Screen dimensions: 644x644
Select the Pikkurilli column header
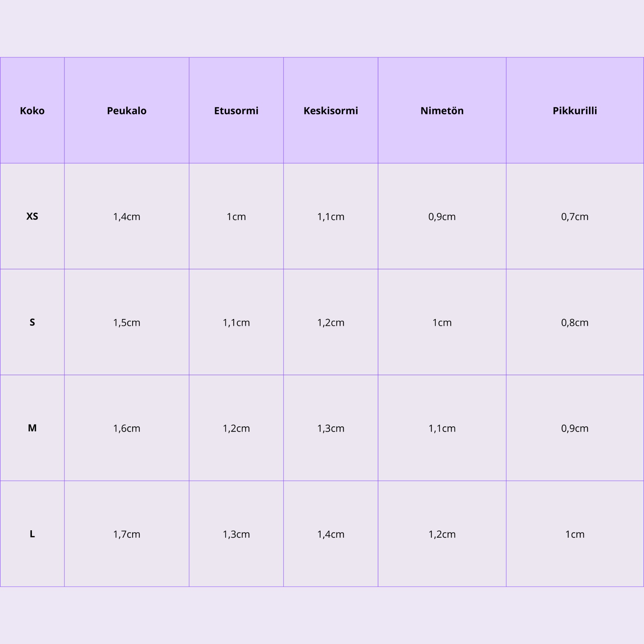pyautogui.click(x=575, y=110)
